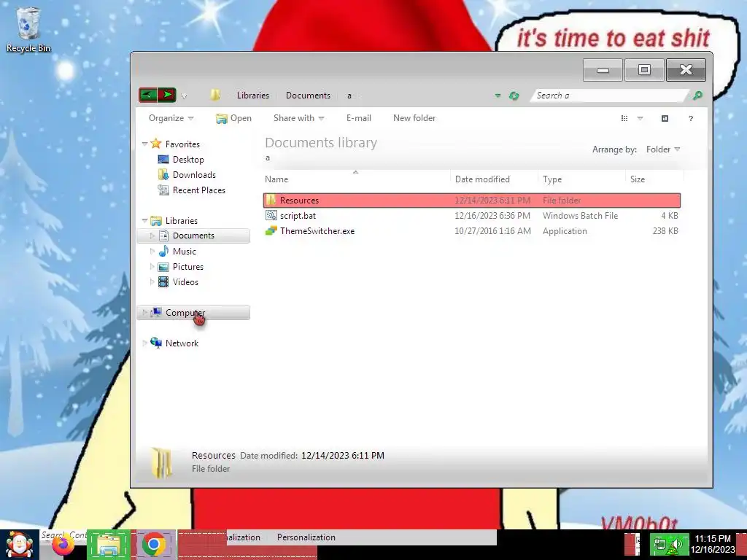Open the address bar history dropdown arrow
747x560 pixels.
coord(498,96)
